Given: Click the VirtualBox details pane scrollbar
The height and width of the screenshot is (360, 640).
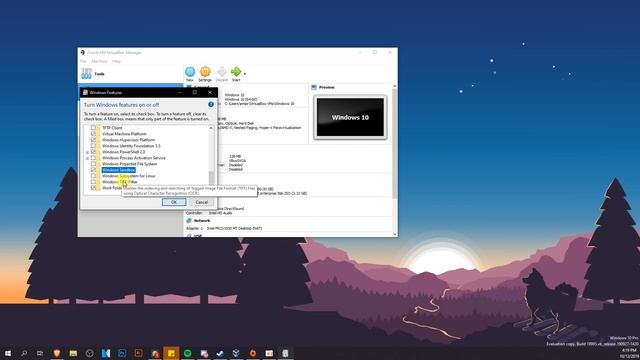Looking at the screenshot, I should click(394, 143).
